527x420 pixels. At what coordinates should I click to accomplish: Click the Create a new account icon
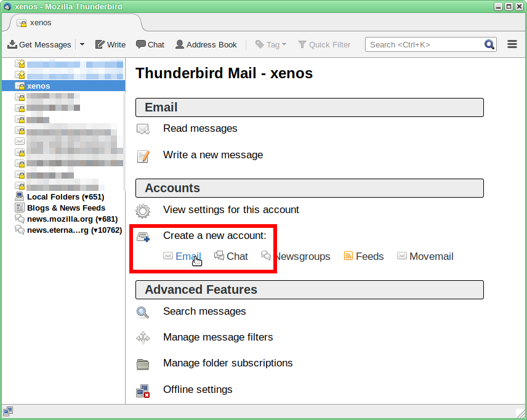pos(143,236)
